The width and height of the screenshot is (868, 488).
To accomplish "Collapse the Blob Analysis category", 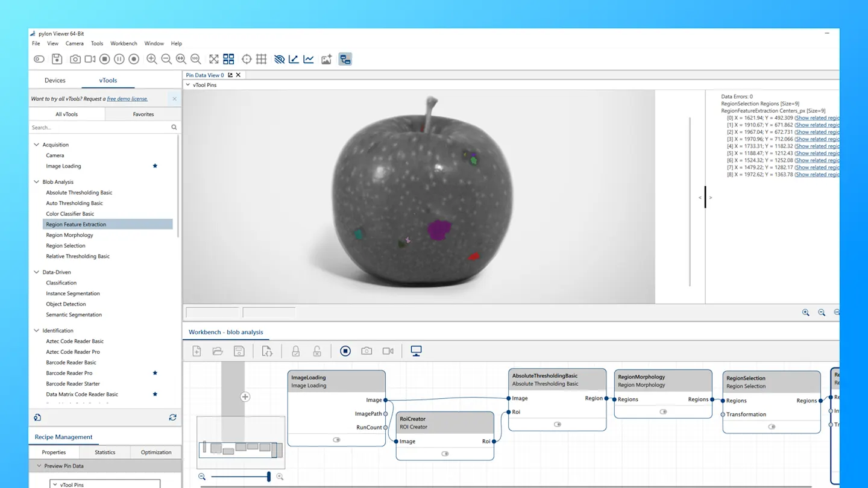I will 37,182.
